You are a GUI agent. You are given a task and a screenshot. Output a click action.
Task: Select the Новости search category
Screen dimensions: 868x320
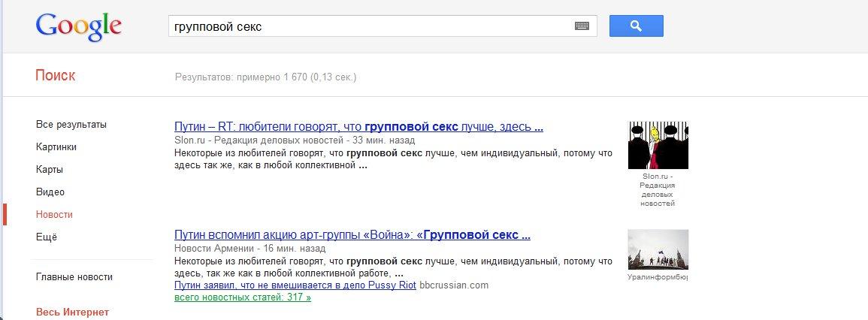click(54, 215)
